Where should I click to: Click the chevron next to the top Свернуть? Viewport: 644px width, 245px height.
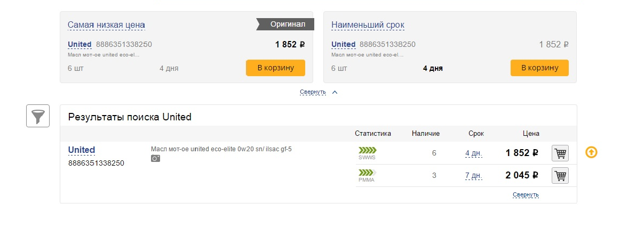pos(335,92)
